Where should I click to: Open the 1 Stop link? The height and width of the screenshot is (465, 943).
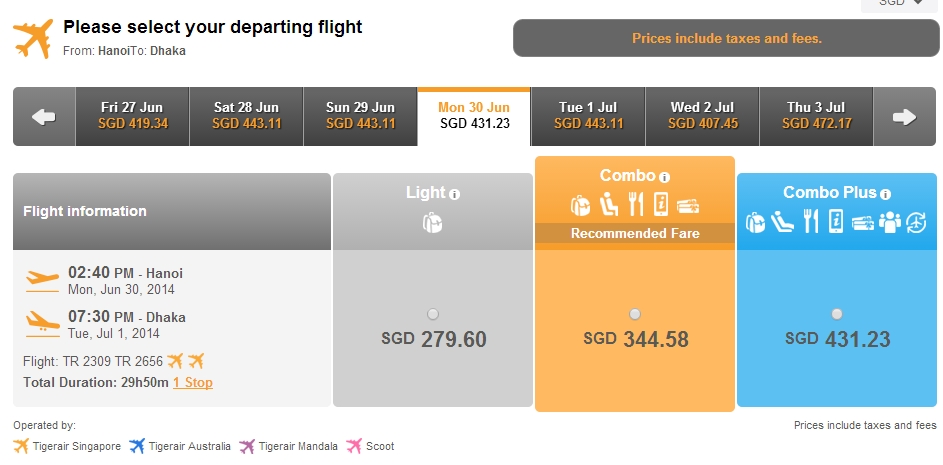(x=192, y=383)
